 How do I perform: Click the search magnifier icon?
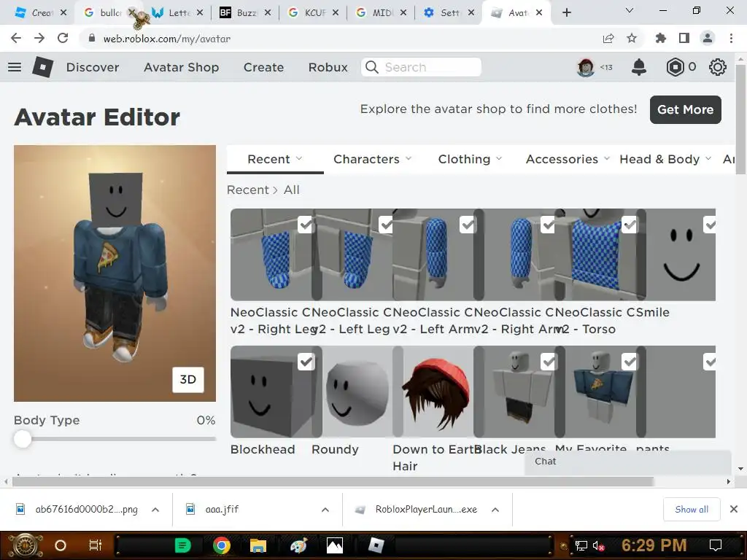click(372, 67)
